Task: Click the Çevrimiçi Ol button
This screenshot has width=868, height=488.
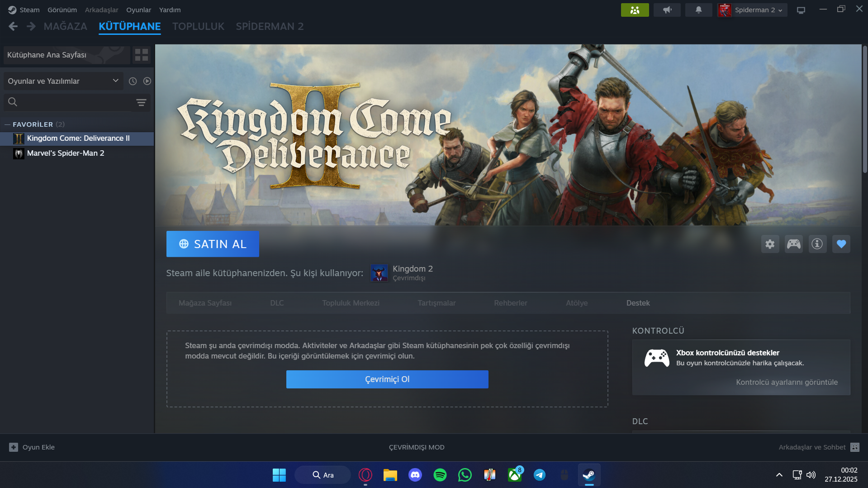Action: point(387,379)
